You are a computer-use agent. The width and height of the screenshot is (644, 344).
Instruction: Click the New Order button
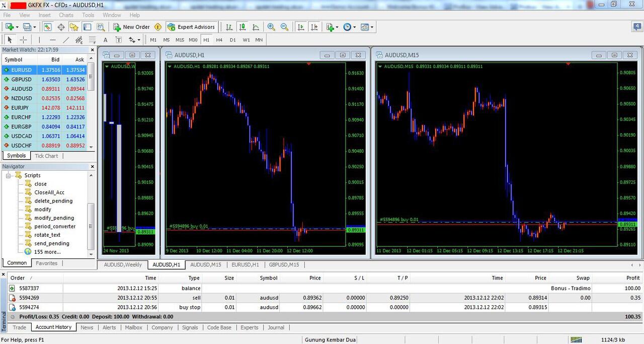click(131, 27)
